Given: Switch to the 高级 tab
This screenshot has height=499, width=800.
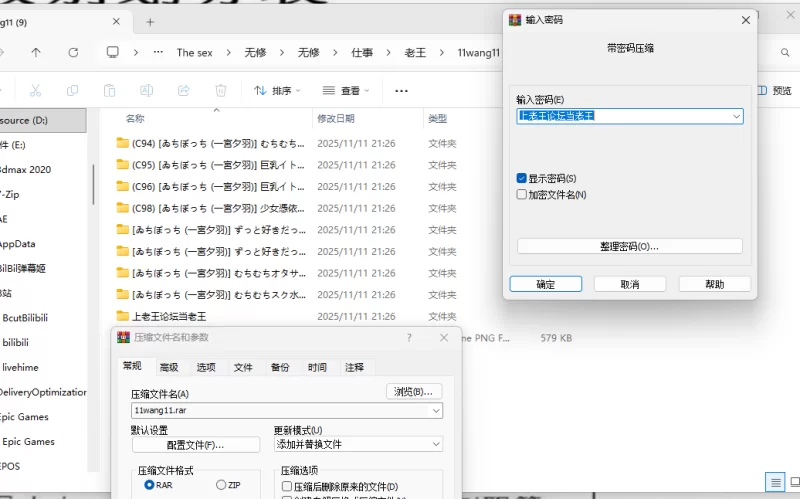Looking at the screenshot, I should click(x=168, y=367).
